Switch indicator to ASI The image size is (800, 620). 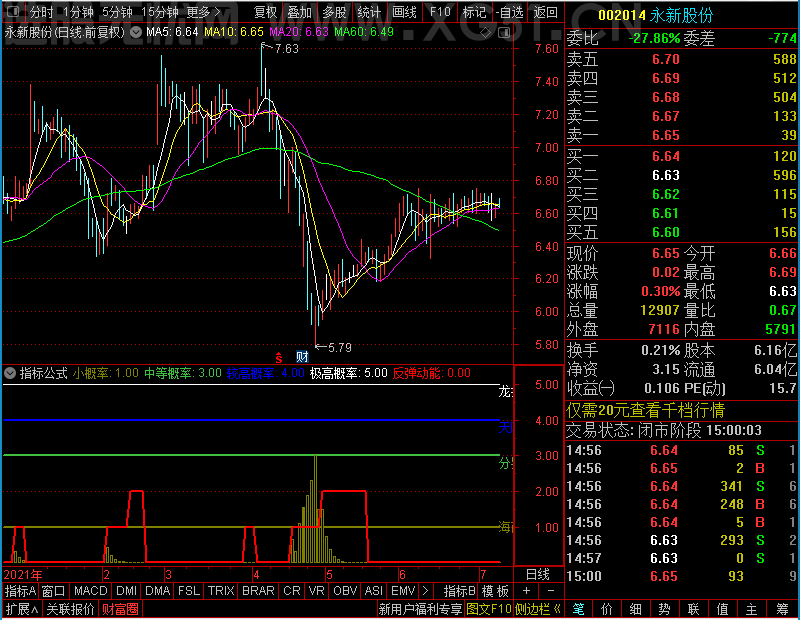[x=373, y=591]
